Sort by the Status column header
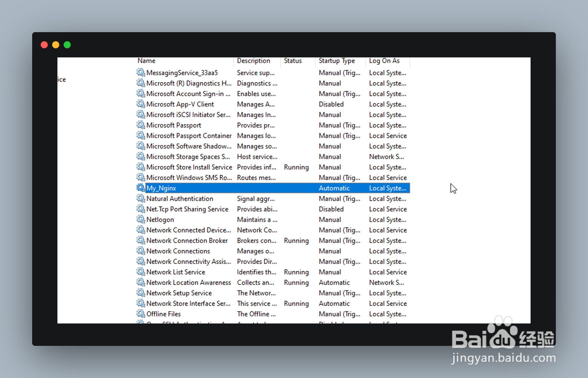 click(293, 61)
